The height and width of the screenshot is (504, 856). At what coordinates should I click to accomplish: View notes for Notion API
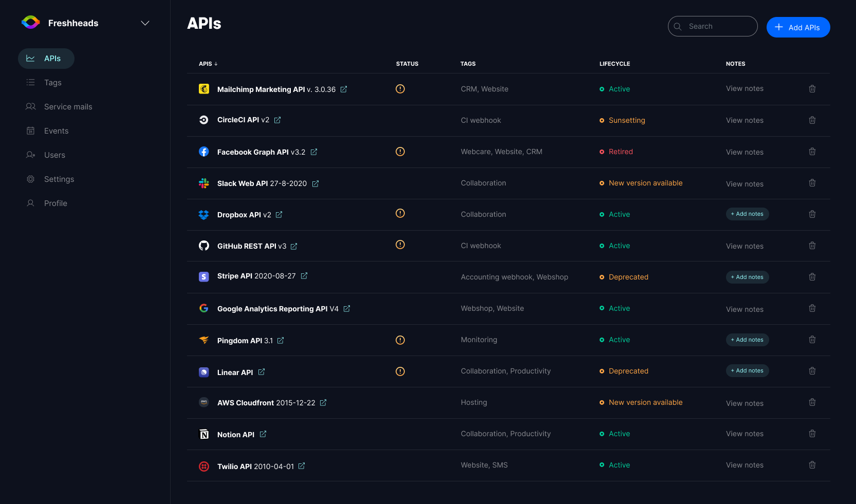click(x=745, y=434)
